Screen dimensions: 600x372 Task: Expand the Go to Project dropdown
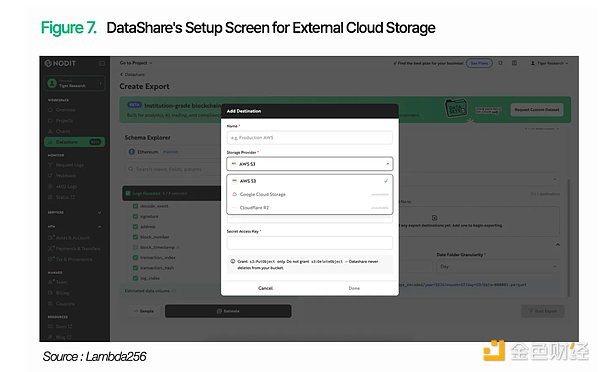coord(136,63)
